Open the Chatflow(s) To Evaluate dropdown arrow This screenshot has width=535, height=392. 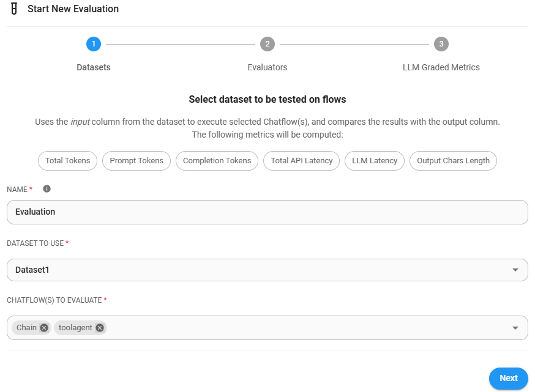[515, 328]
